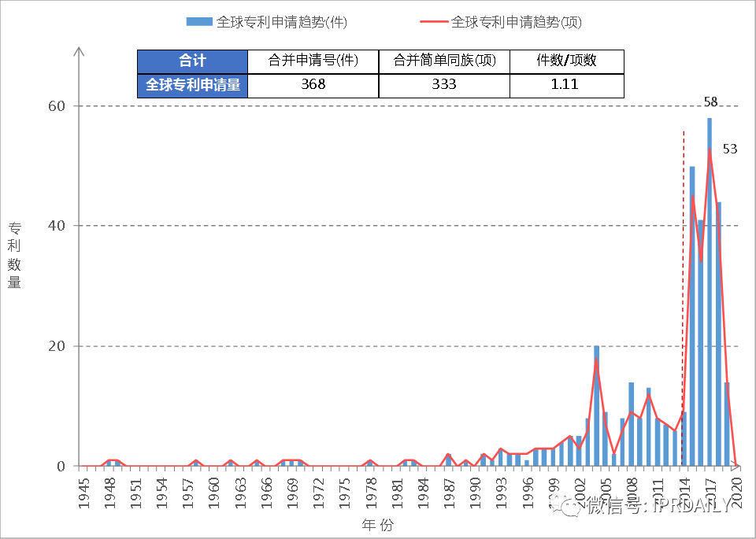Click the x-axis year 1990

point(475,493)
